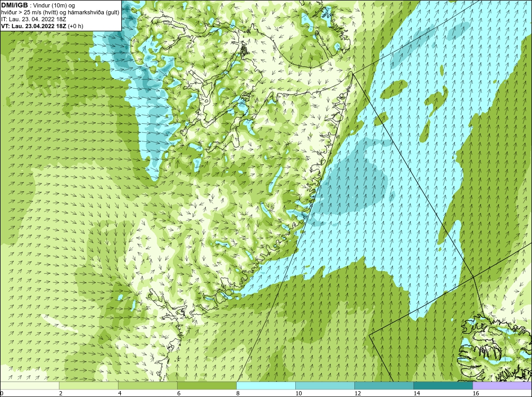Click the purple legend swatch above 16 m/s
The image size is (532, 397).
click(502, 385)
